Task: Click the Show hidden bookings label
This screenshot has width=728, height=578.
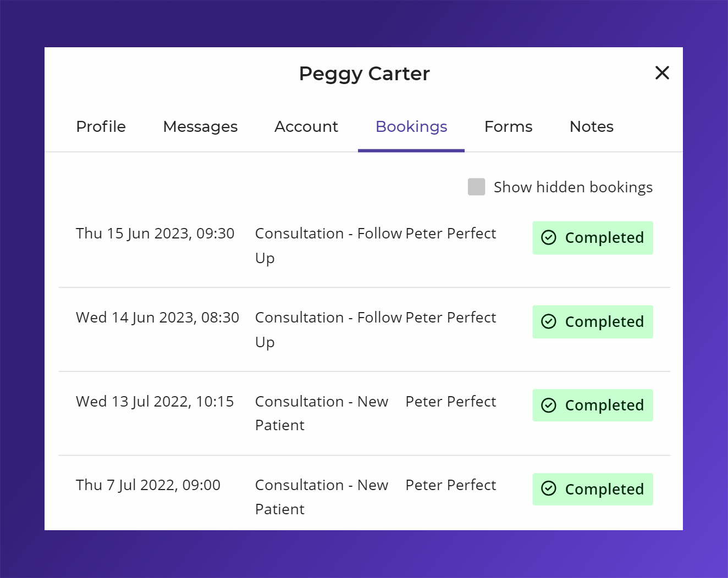Action: point(572,187)
